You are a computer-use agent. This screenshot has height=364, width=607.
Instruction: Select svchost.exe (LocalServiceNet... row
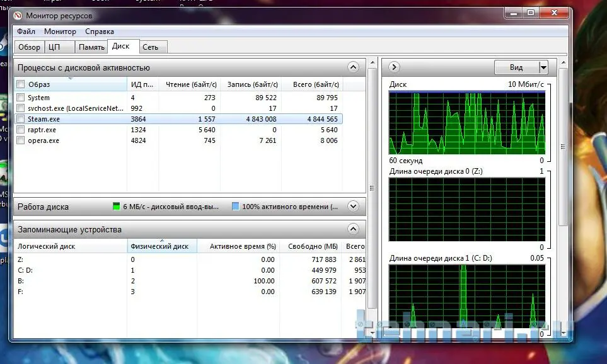pos(178,108)
